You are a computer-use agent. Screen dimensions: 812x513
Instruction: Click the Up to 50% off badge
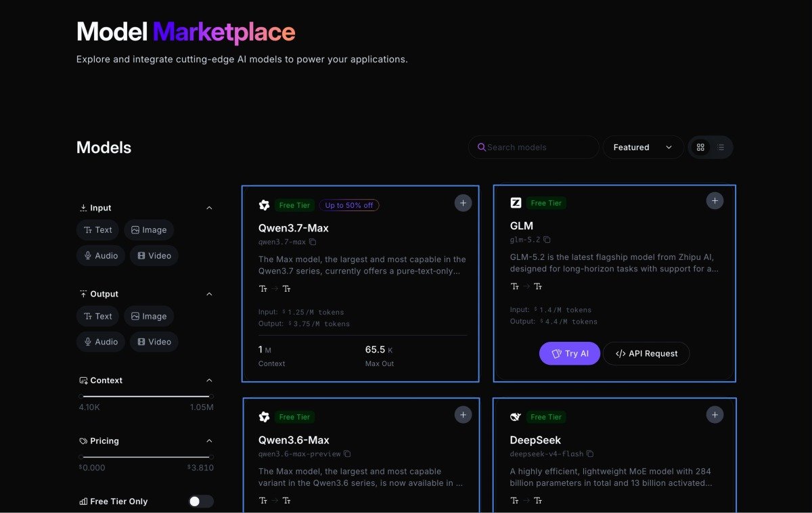(x=349, y=205)
